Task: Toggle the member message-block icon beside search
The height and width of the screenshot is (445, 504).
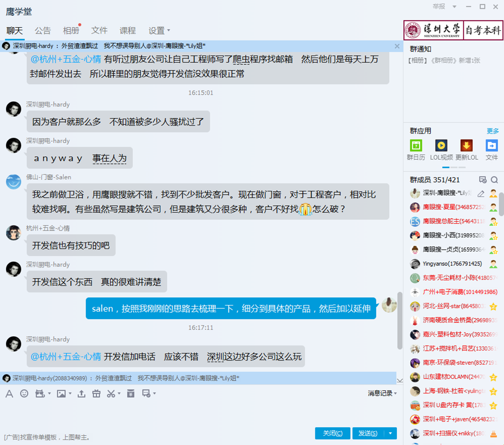Action: (483, 180)
